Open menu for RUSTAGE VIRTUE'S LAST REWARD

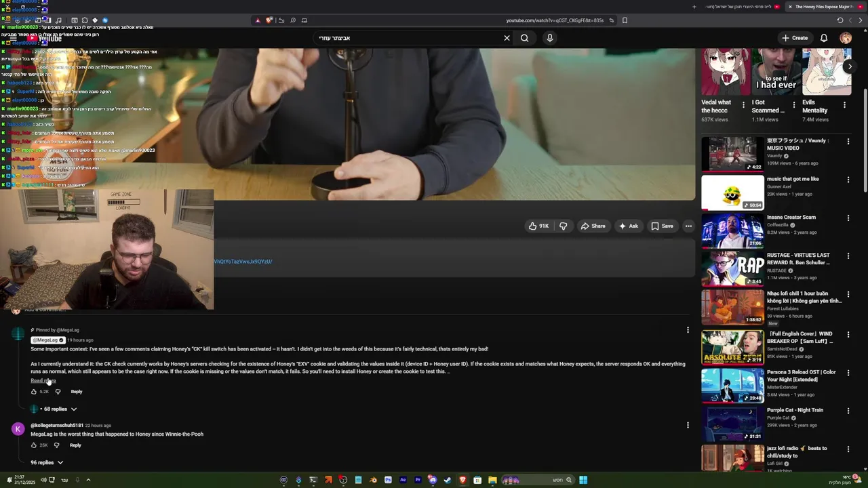(848, 256)
